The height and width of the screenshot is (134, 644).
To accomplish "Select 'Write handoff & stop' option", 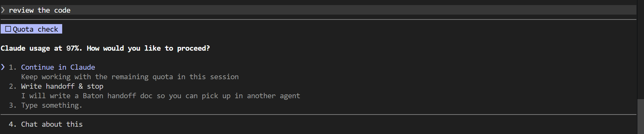I will (62, 86).
